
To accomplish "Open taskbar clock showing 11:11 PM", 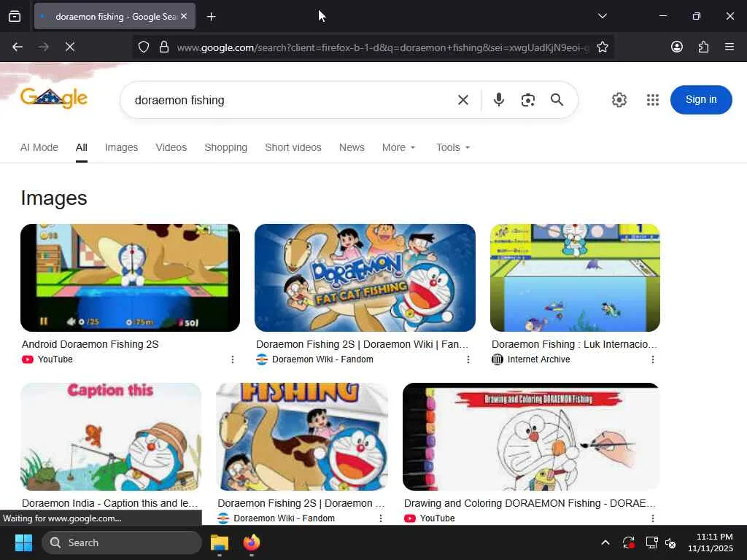I will pos(711,542).
